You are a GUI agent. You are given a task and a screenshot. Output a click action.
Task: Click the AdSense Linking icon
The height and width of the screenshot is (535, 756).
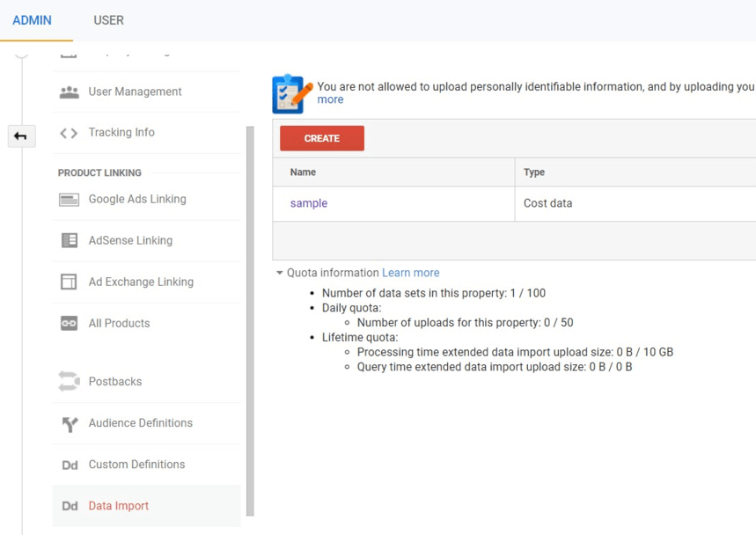click(69, 241)
